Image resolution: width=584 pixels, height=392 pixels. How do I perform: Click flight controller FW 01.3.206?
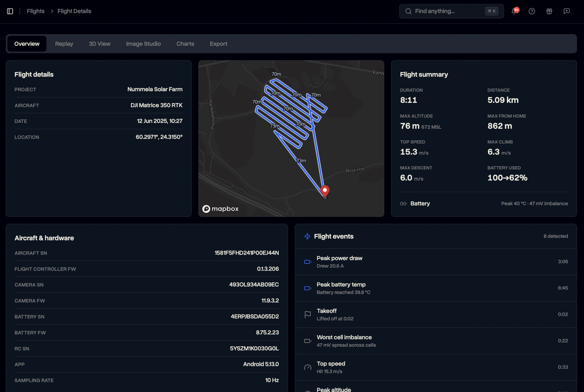click(268, 269)
